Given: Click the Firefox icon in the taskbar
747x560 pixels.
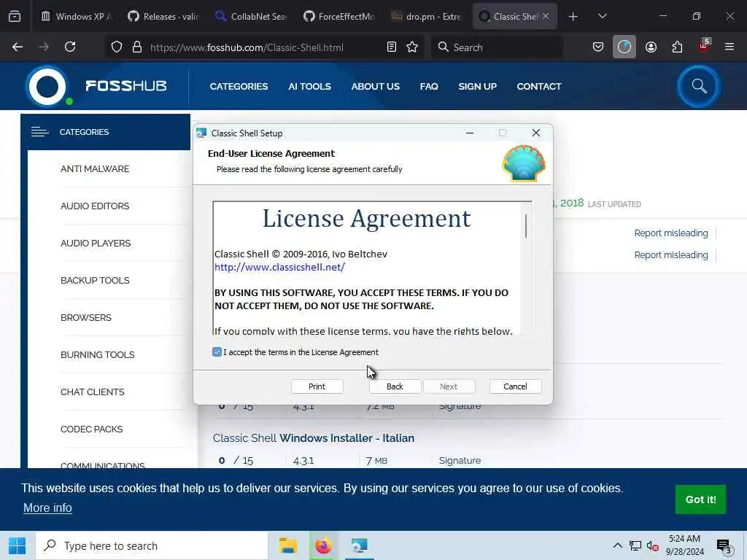Looking at the screenshot, I should pyautogui.click(x=323, y=545).
